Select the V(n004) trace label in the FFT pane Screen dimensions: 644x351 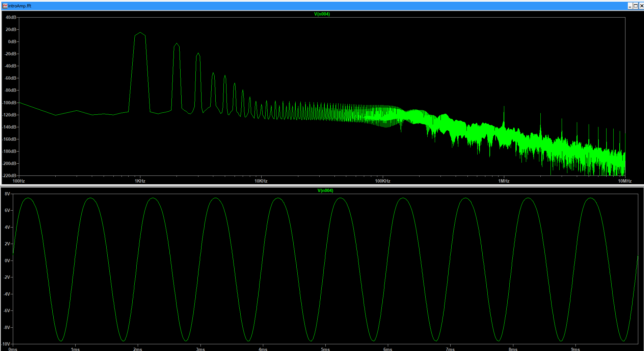[321, 14]
